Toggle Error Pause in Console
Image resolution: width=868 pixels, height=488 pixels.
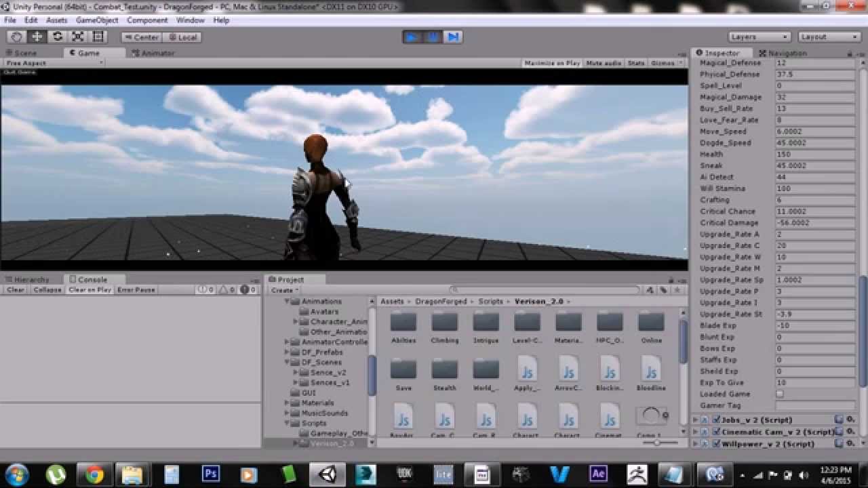pyautogui.click(x=136, y=289)
